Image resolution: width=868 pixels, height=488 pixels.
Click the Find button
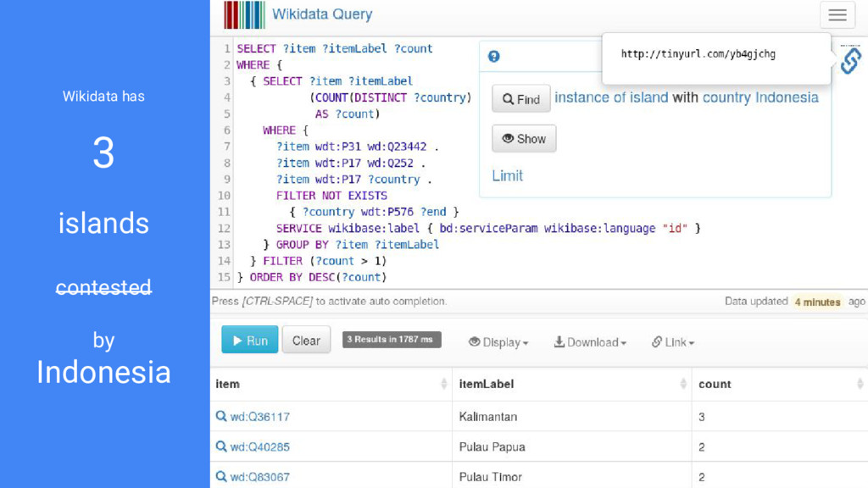(521, 98)
